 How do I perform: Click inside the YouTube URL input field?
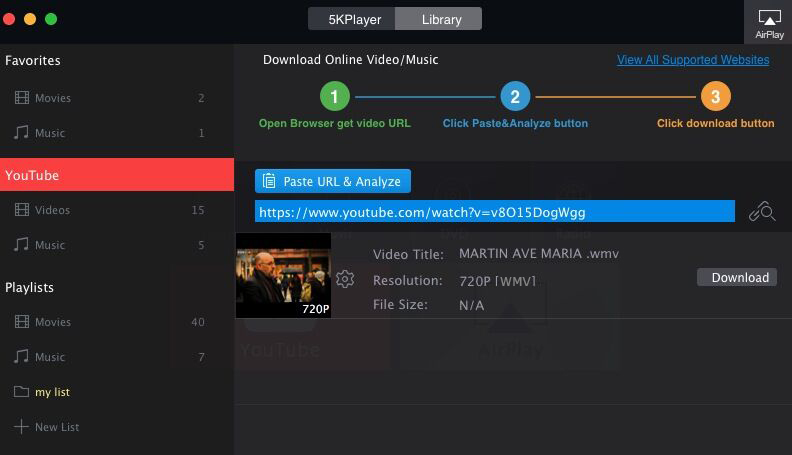tap(494, 212)
